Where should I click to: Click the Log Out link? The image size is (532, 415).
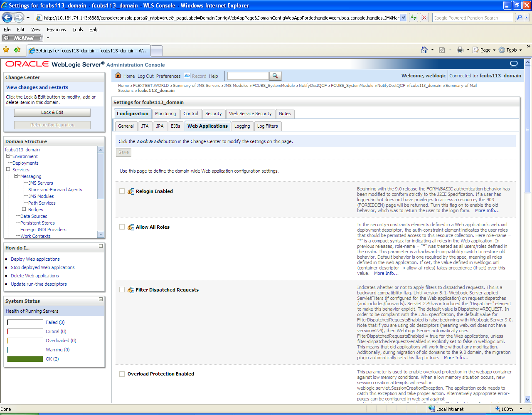(x=145, y=76)
